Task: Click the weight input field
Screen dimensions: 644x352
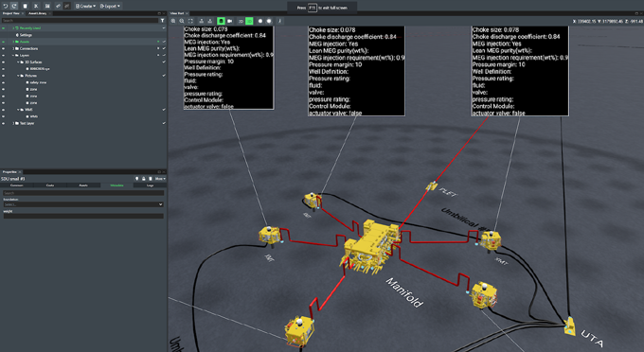Action: (83, 216)
